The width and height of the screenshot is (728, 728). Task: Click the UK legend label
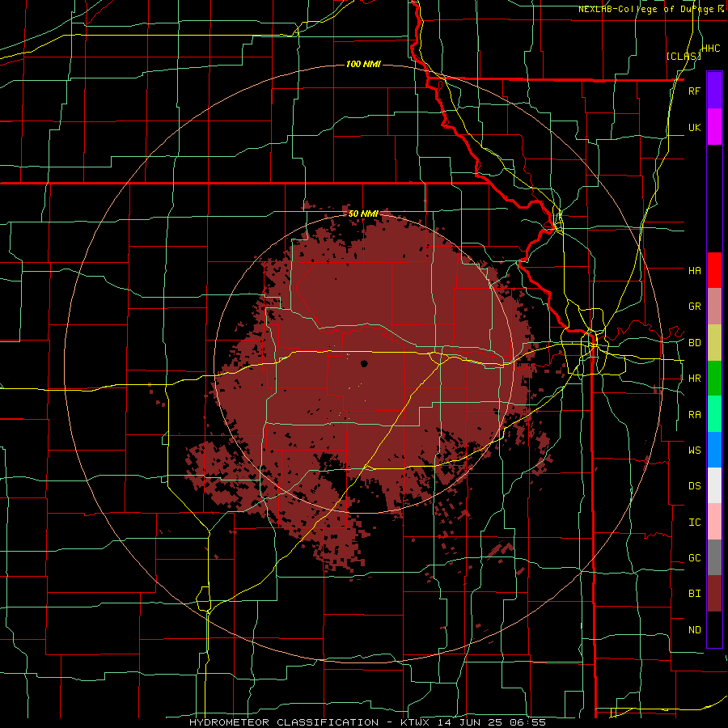(694, 127)
